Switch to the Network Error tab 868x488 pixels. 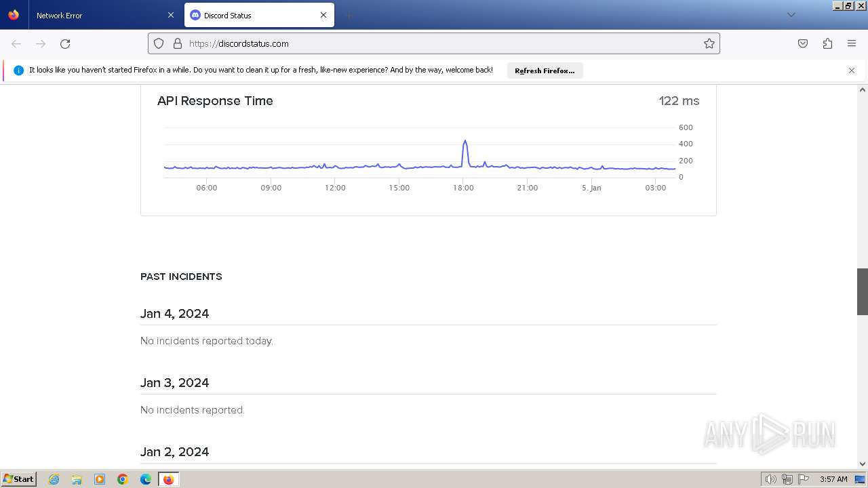pos(106,15)
